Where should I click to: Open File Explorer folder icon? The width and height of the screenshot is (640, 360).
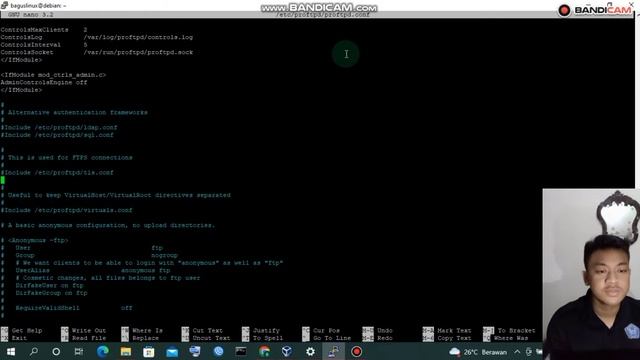click(x=126, y=351)
